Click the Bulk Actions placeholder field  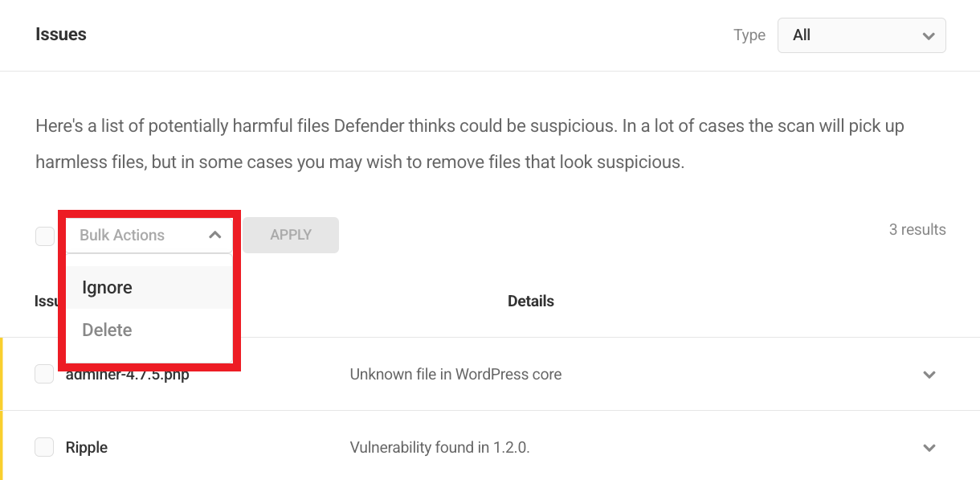point(120,235)
